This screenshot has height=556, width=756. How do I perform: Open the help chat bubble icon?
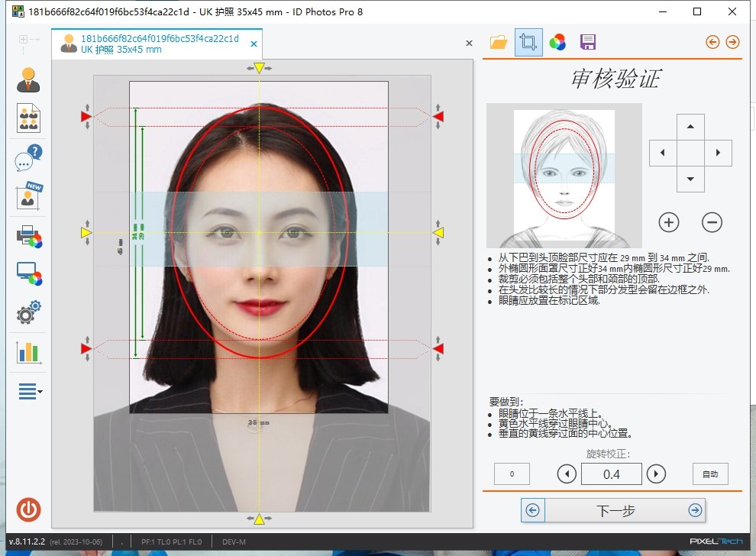tap(28, 159)
